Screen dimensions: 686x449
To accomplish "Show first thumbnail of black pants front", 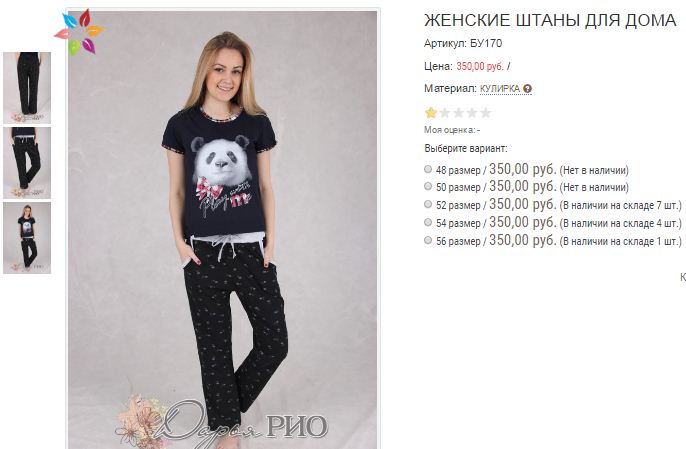I will pyautogui.click(x=27, y=88).
